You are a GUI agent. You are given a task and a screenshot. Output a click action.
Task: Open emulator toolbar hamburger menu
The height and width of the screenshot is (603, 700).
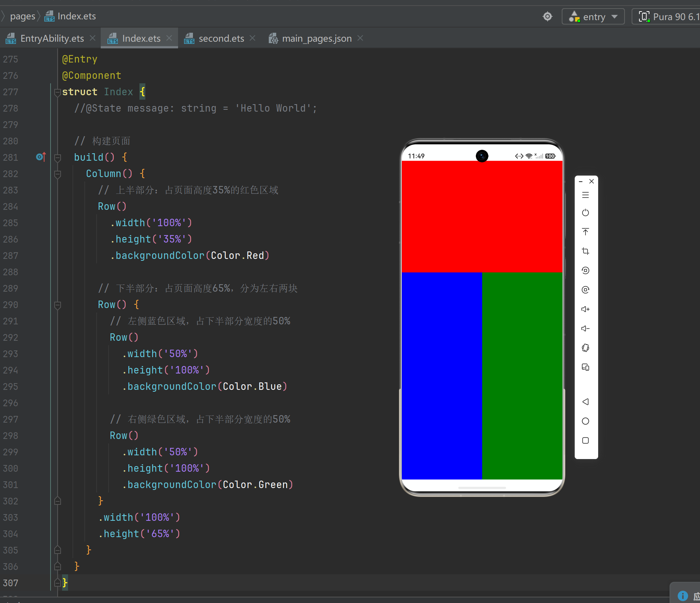pos(586,195)
